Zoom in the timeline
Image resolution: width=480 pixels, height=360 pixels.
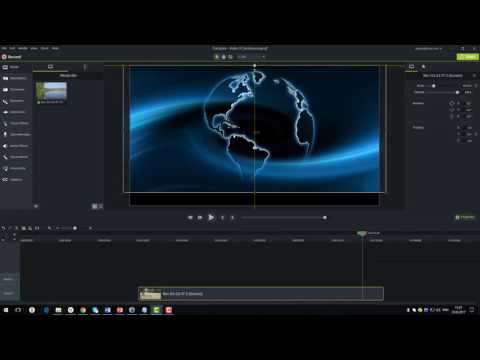90,228
